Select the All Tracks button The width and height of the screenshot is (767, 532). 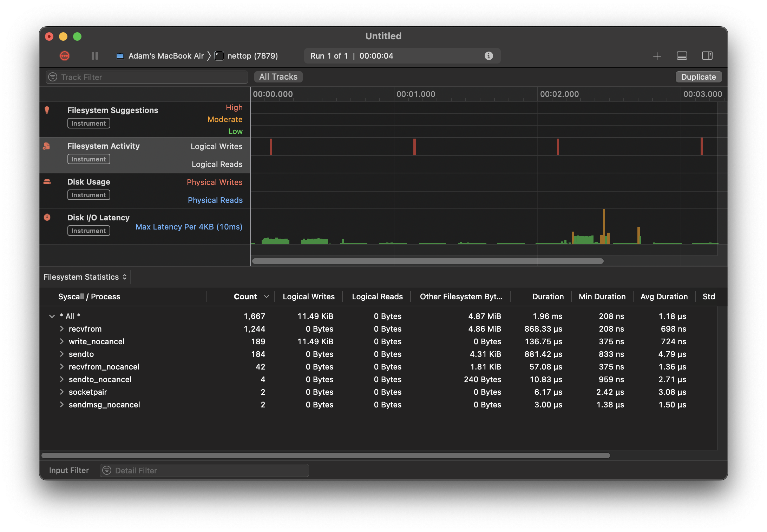point(278,77)
